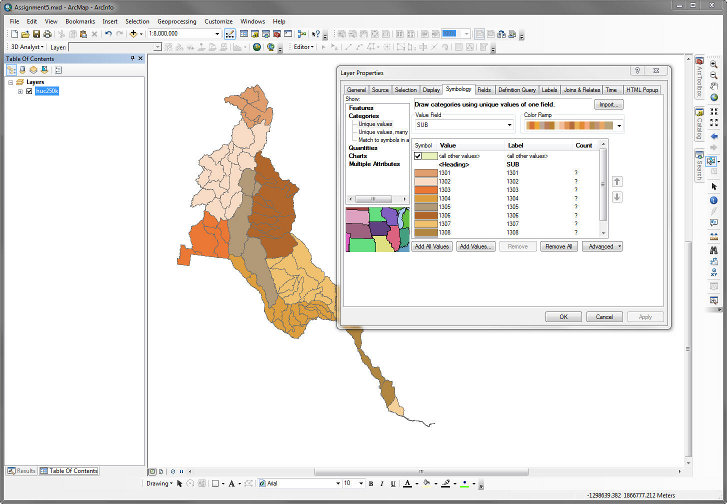
Task: Click the Undo arrow icon
Action: (x=108, y=34)
